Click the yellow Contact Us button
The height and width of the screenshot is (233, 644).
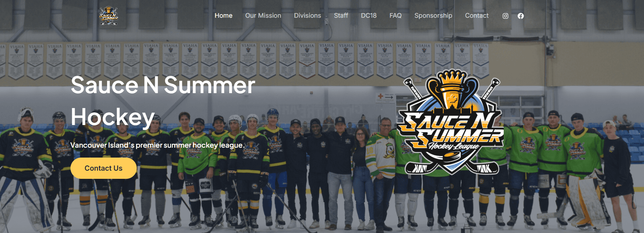pyautogui.click(x=103, y=168)
